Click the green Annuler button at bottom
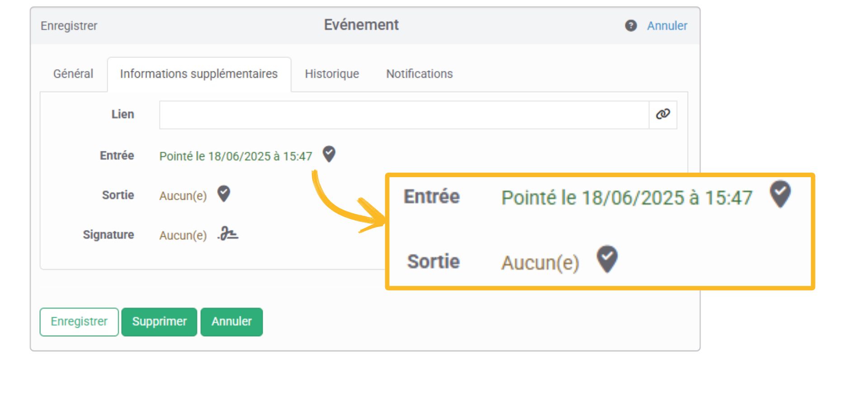868x404 pixels. click(231, 322)
